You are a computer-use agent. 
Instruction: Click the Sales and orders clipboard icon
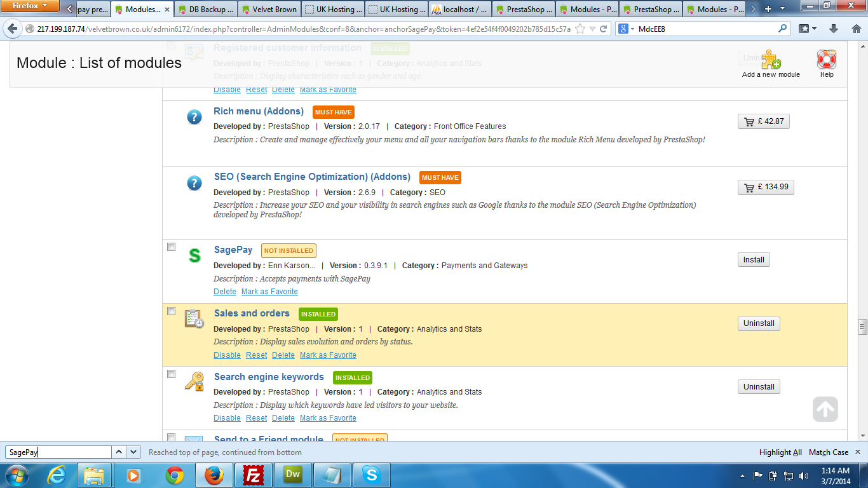(194, 318)
